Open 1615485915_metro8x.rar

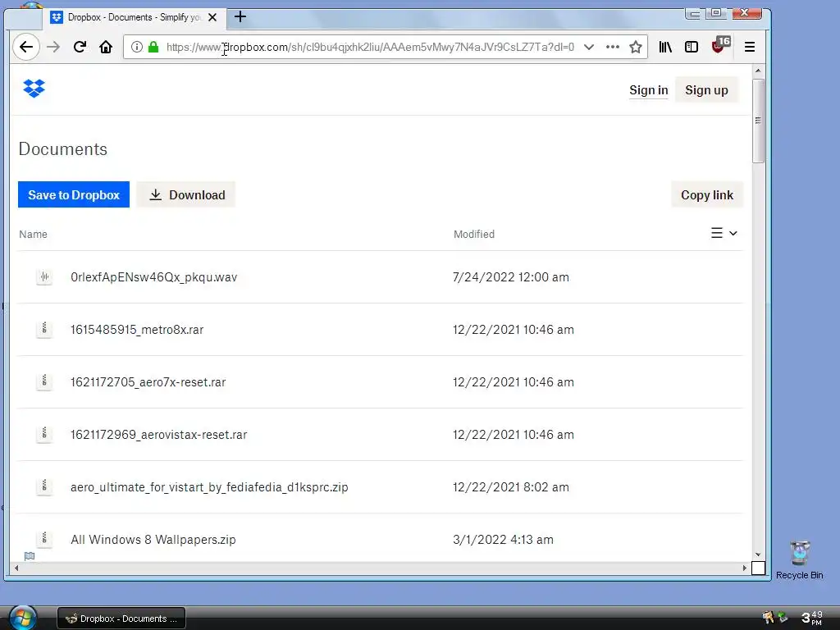(x=137, y=330)
